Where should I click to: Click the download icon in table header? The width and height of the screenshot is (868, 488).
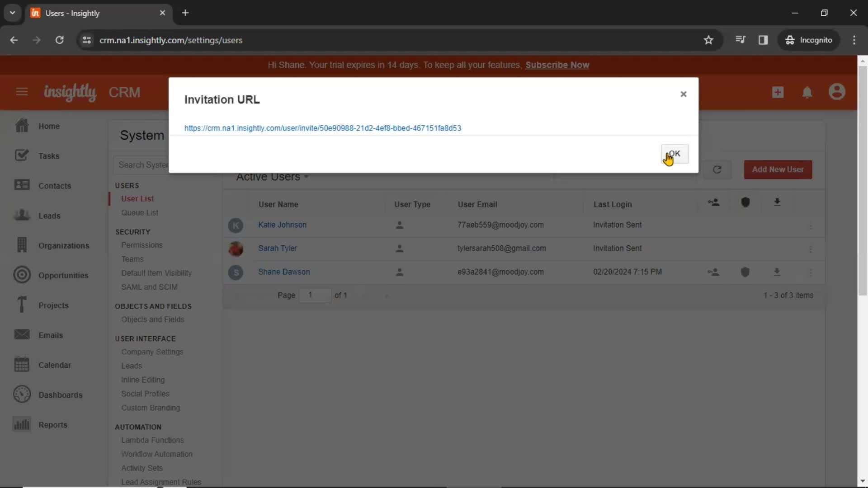point(777,202)
